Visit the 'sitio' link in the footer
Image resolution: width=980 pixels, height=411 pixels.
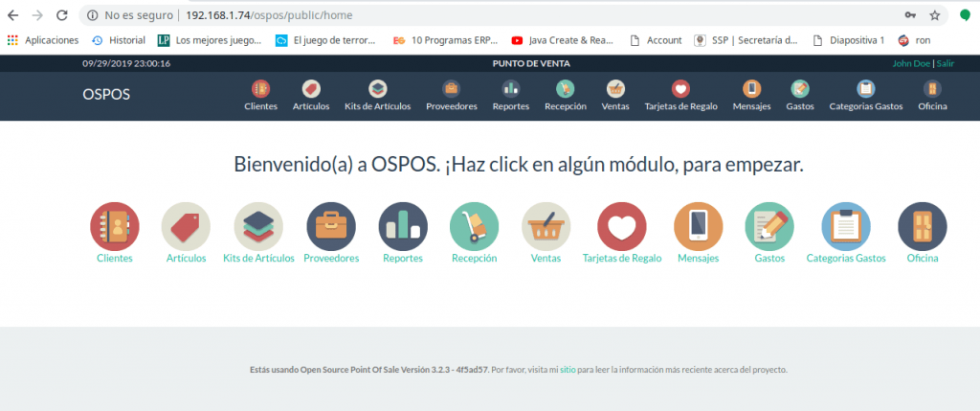[568, 369]
